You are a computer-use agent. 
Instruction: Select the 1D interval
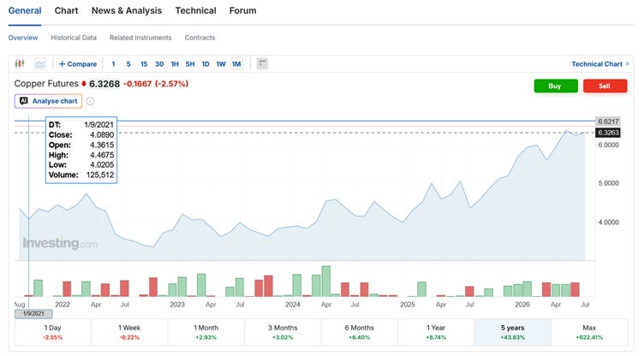[x=206, y=64]
